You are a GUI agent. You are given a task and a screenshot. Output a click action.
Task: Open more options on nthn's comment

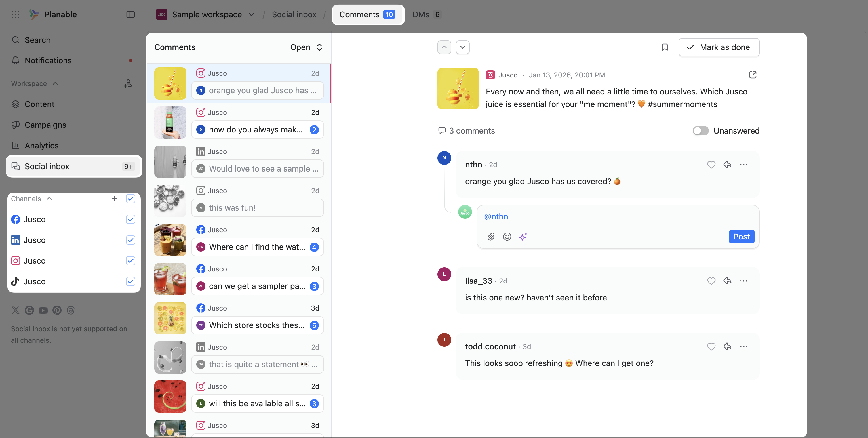(743, 164)
